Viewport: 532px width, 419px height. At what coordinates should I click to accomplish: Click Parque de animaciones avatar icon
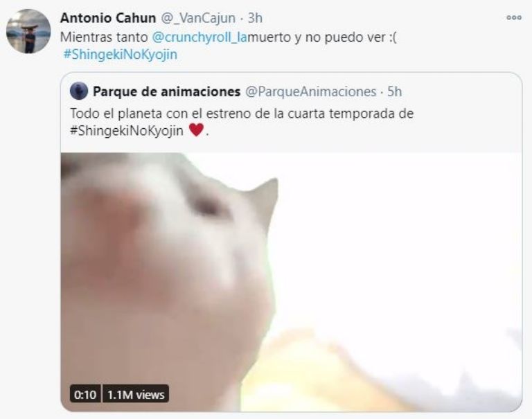click(79, 91)
